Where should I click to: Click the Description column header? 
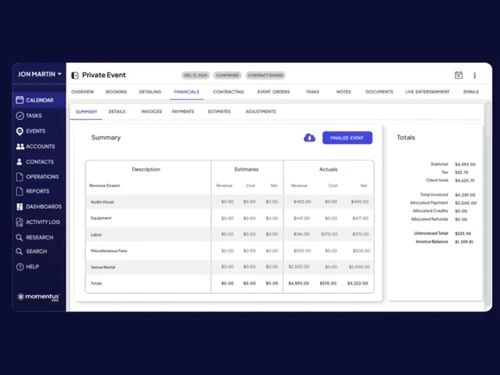[x=146, y=169]
